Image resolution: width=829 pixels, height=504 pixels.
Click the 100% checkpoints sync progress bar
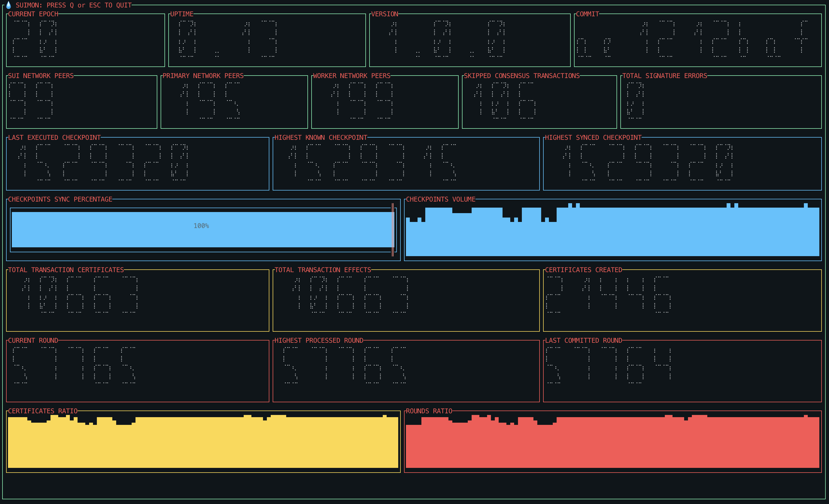[x=201, y=229]
